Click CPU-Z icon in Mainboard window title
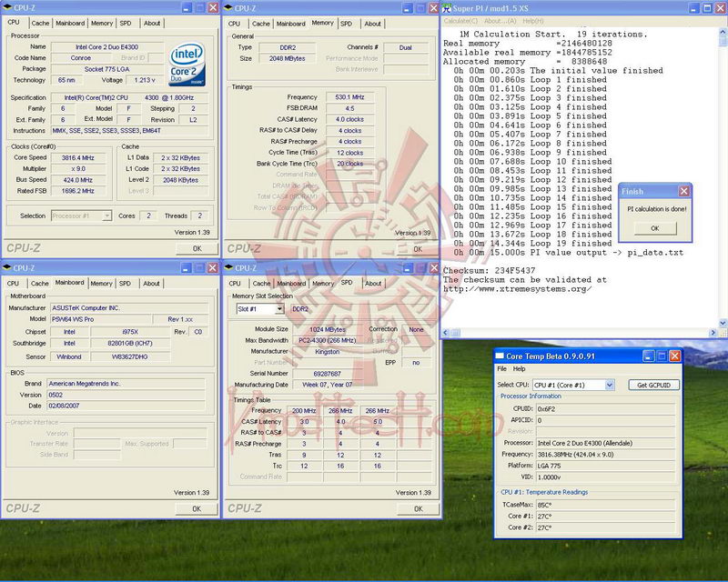This screenshot has width=728, height=582. coord(7,267)
